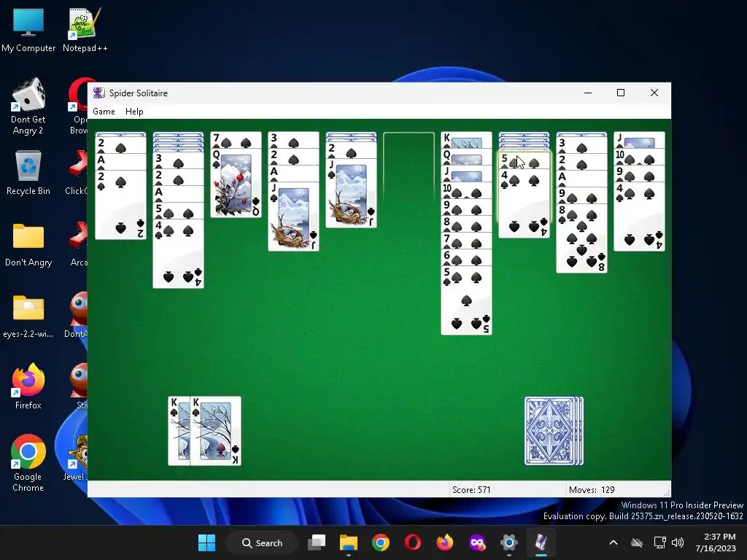Select the 9 of spades in ninth column
The image size is (747, 560).
coord(581,195)
